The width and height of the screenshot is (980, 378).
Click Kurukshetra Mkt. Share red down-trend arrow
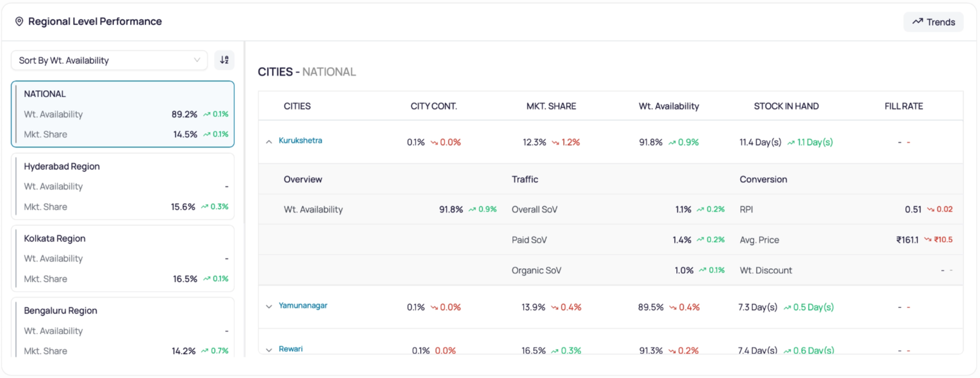(x=555, y=143)
